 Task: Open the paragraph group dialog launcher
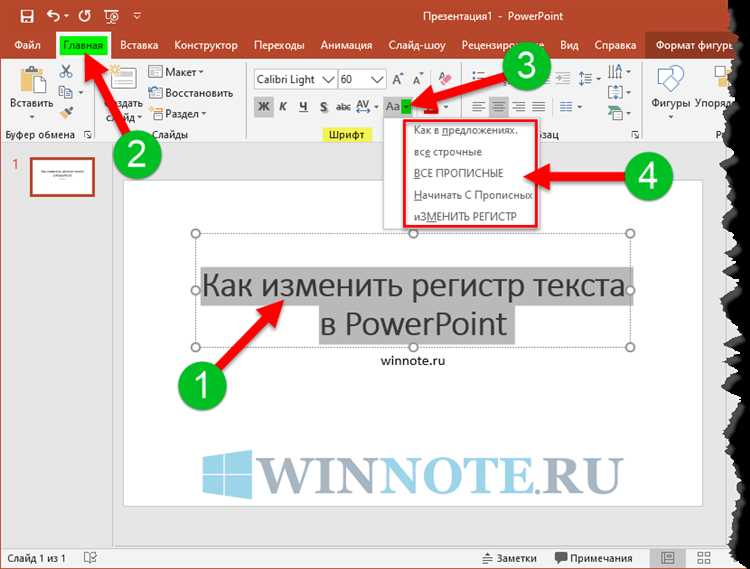(635, 135)
